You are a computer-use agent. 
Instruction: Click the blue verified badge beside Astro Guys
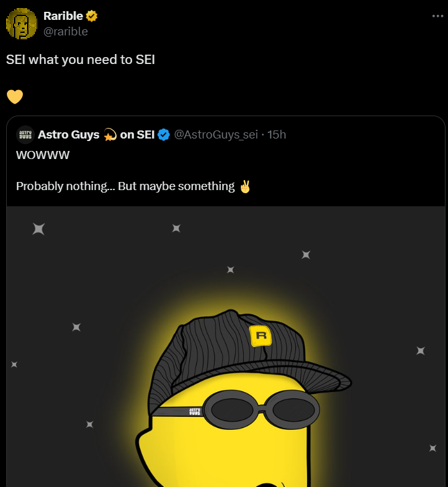point(164,135)
